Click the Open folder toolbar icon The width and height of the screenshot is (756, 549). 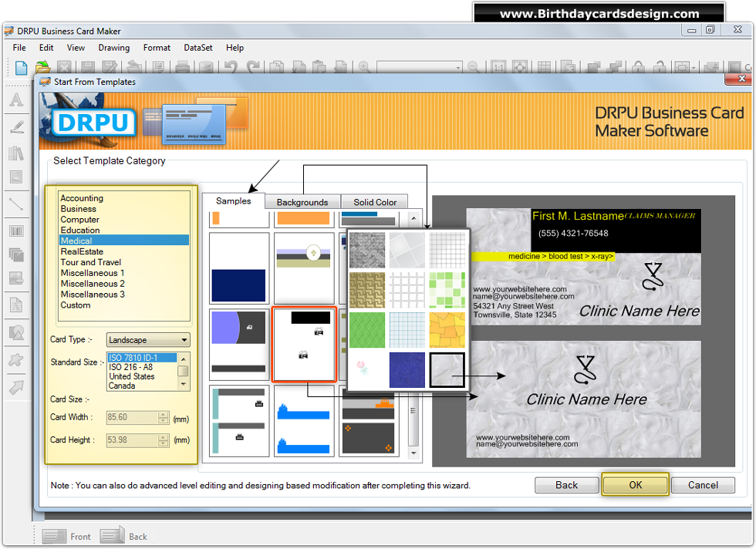click(x=43, y=67)
